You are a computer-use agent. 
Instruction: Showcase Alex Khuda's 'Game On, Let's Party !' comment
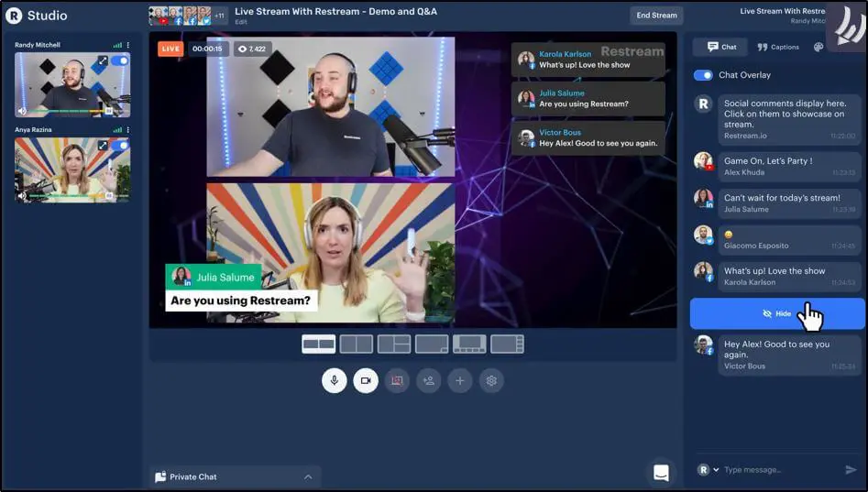(x=789, y=166)
